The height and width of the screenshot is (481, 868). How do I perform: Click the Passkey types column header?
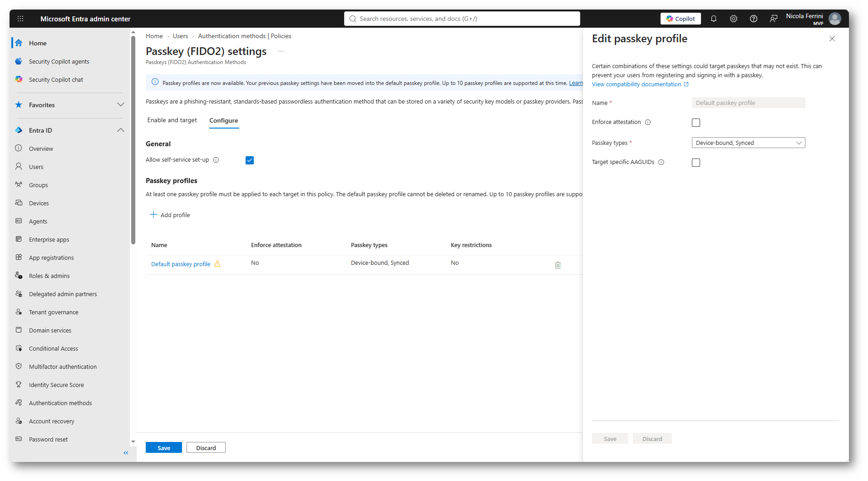coord(369,245)
